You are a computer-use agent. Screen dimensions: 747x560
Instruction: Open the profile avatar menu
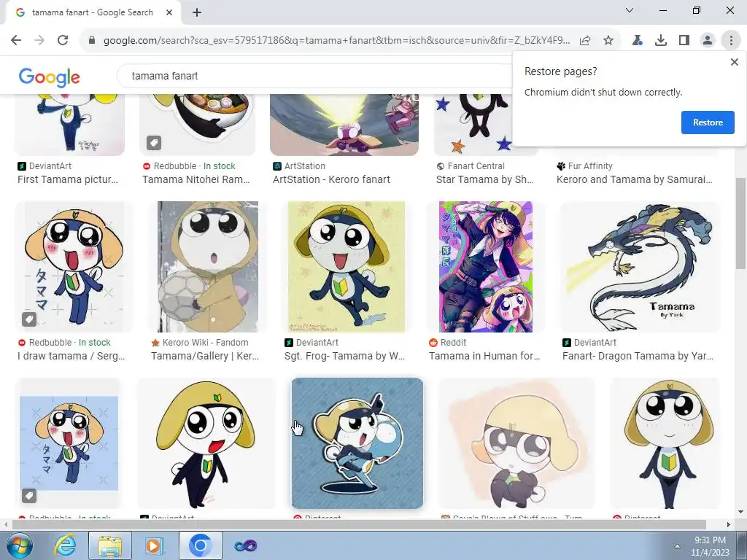coord(708,41)
